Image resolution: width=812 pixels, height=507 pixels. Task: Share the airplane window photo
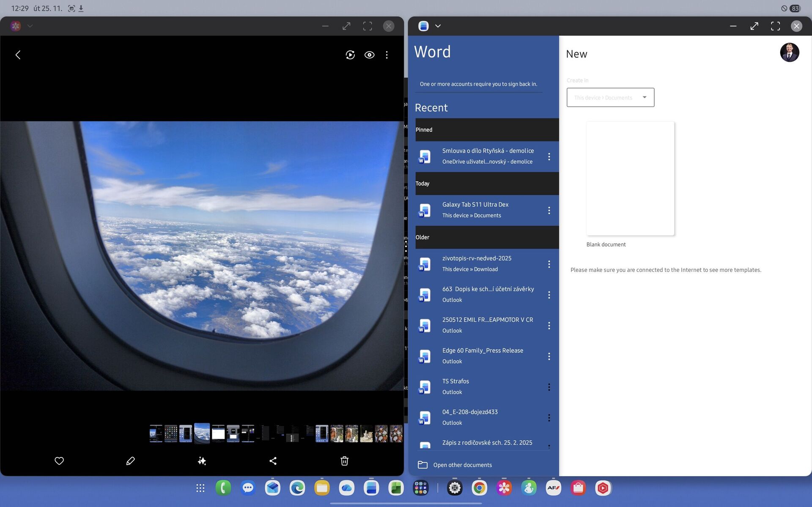click(x=273, y=461)
